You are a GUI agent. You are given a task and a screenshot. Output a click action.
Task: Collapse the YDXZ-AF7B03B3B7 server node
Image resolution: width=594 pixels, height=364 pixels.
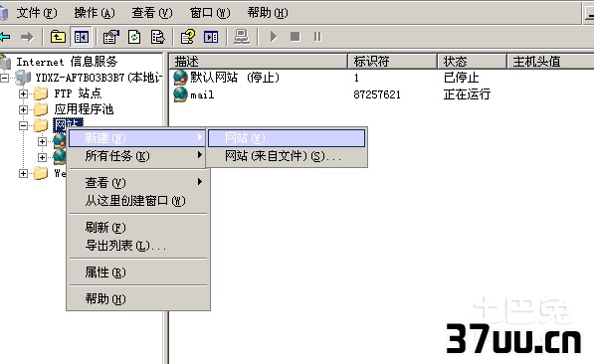(5, 78)
